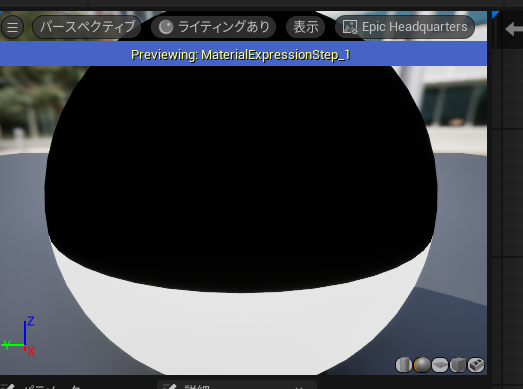Click the Previewing MaterialExpressionStep_1 banner
The image size is (523, 389).
[243, 54]
